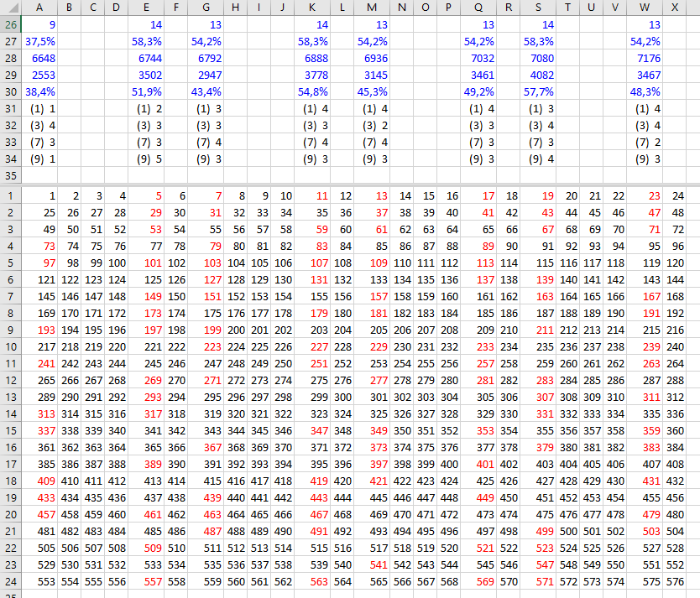700x598 pixels.
Task: Select column header A
Action: (x=39, y=8)
